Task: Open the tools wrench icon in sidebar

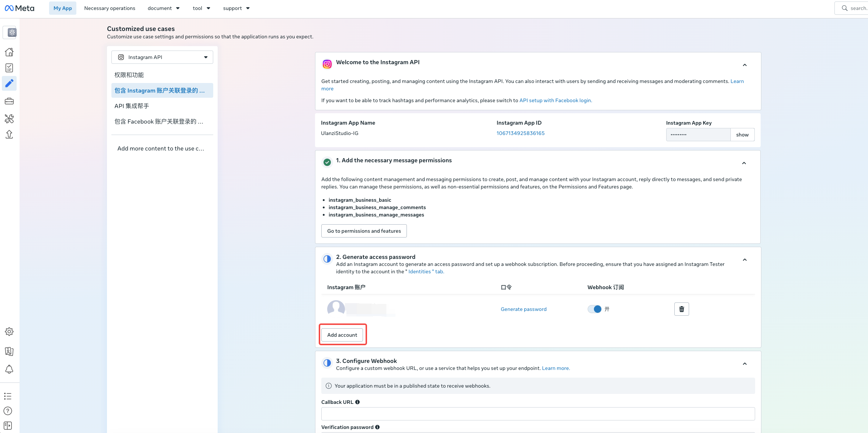Action: [9, 119]
